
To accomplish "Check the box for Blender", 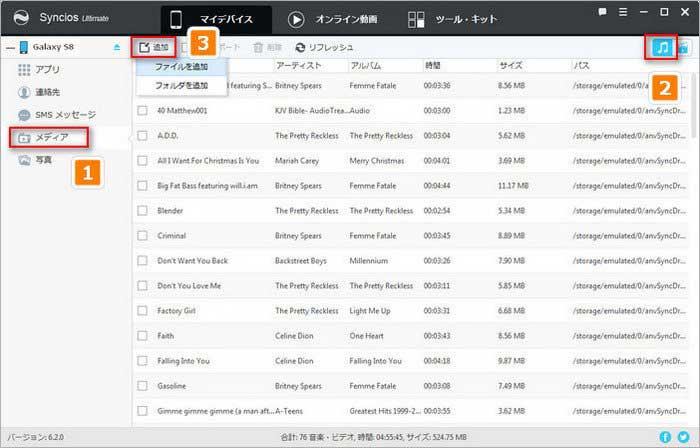I will 142,211.
